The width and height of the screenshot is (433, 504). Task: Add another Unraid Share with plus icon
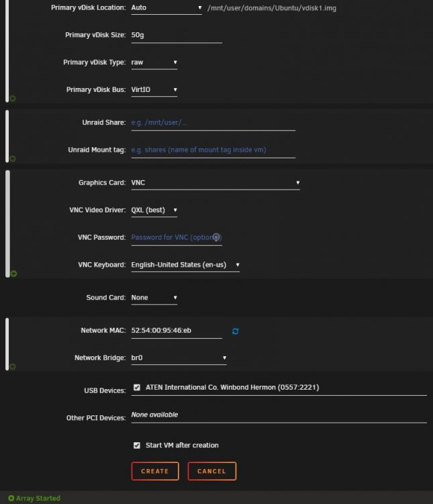(x=13, y=159)
